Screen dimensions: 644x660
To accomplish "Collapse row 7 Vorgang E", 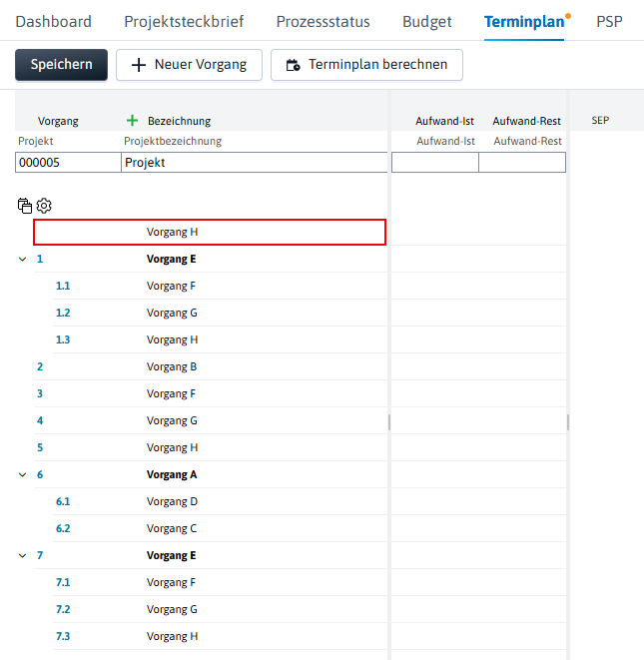I will [x=22, y=555].
